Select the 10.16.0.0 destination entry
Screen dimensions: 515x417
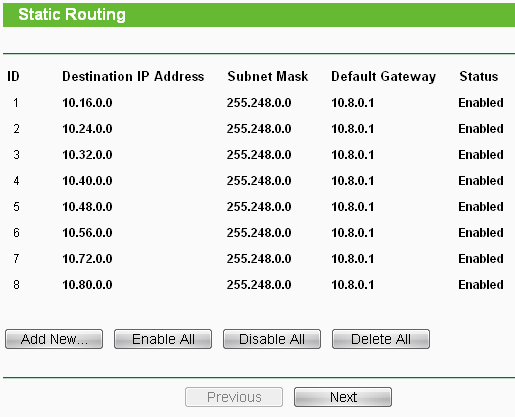click(87, 103)
